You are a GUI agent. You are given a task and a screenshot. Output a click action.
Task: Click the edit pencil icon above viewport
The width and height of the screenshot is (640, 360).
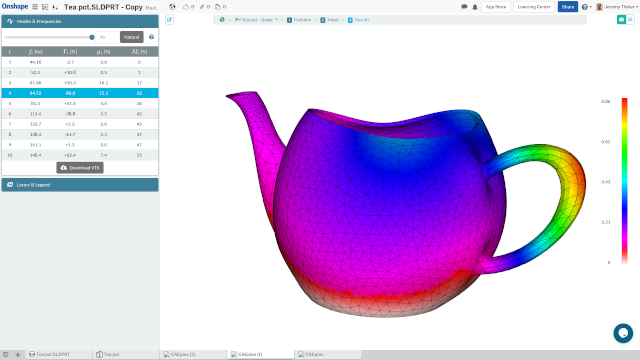point(169,20)
